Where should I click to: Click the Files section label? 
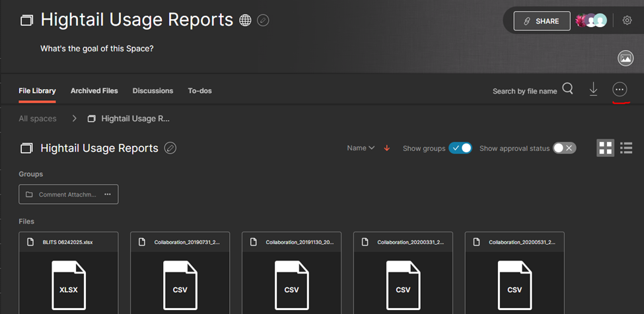click(26, 222)
